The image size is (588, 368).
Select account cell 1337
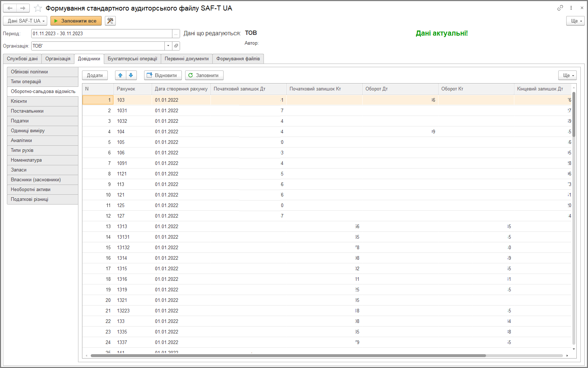click(133, 342)
